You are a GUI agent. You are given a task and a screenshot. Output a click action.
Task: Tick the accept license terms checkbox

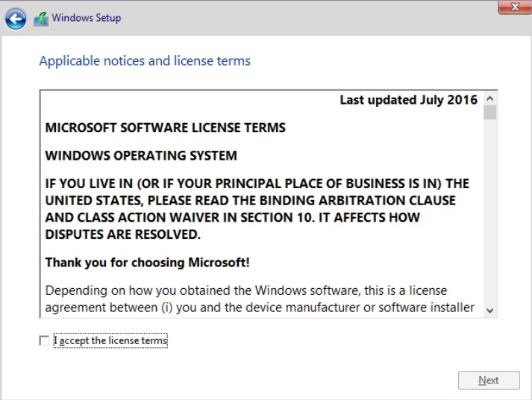[x=44, y=340]
